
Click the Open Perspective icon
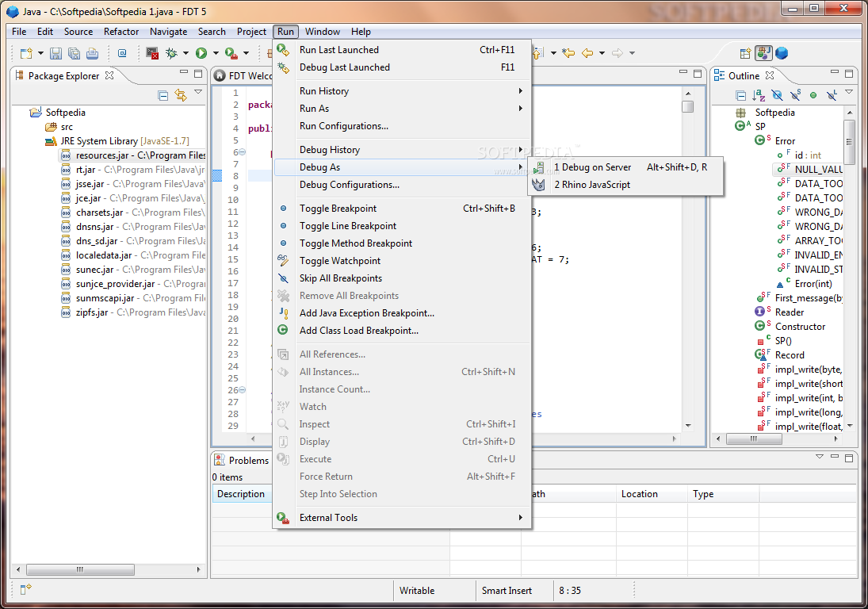(746, 53)
